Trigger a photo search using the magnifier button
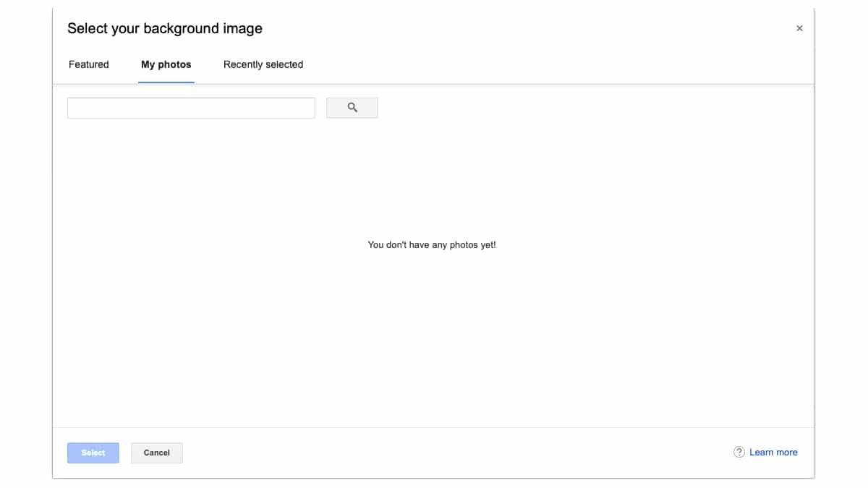This screenshot has height=488, width=868. tap(352, 107)
